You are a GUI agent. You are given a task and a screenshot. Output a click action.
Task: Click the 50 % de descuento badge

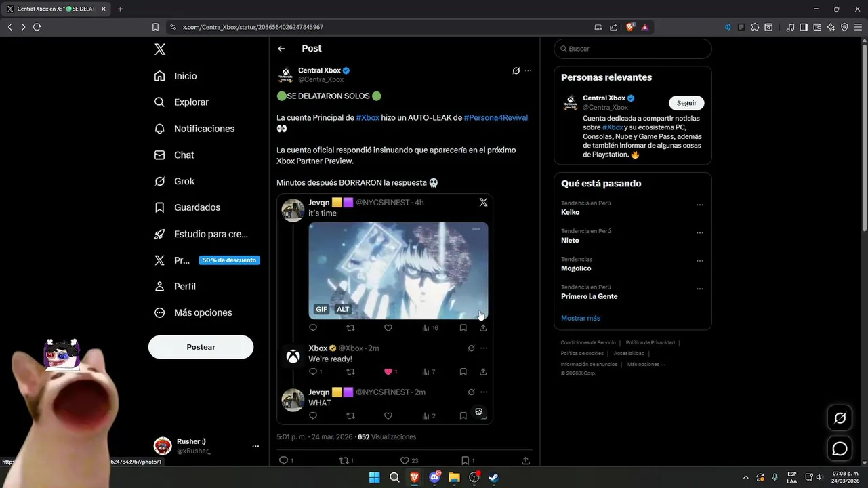229,260
